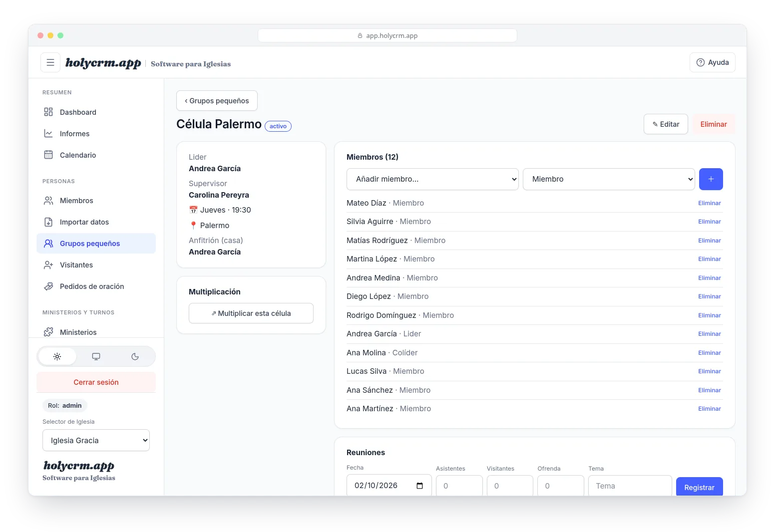Click the Visitantes person-plus icon
Screen dimensions: 775x532
tap(48, 265)
